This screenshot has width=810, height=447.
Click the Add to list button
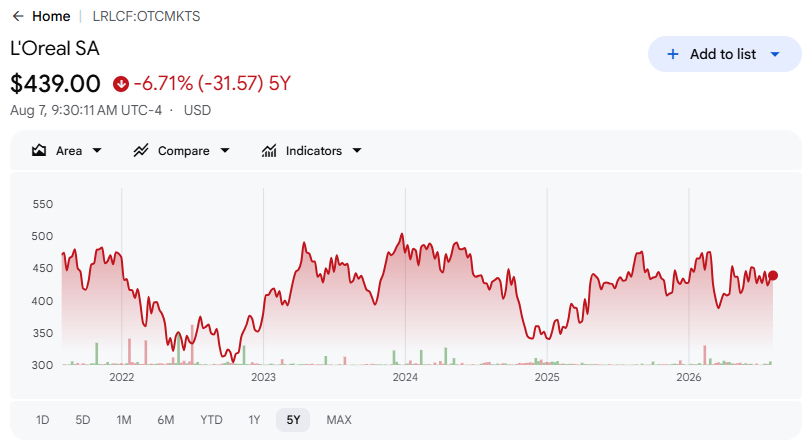(x=724, y=54)
